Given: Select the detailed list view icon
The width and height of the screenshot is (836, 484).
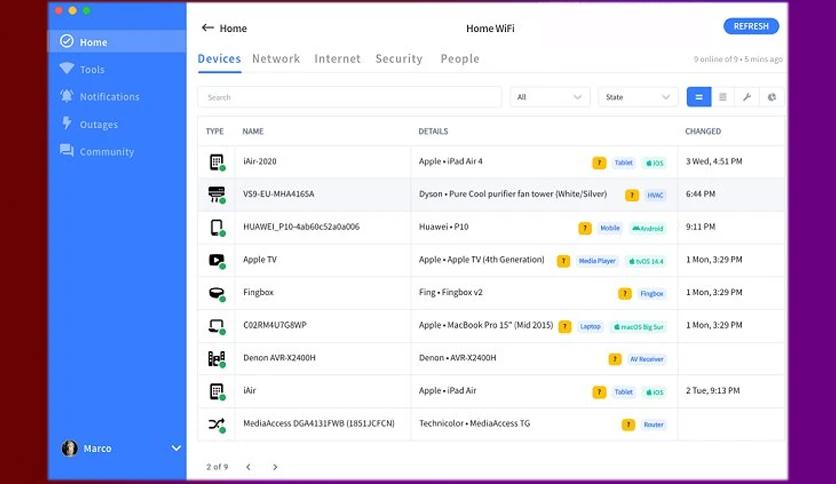Looking at the screenshot, I should 698,97.
